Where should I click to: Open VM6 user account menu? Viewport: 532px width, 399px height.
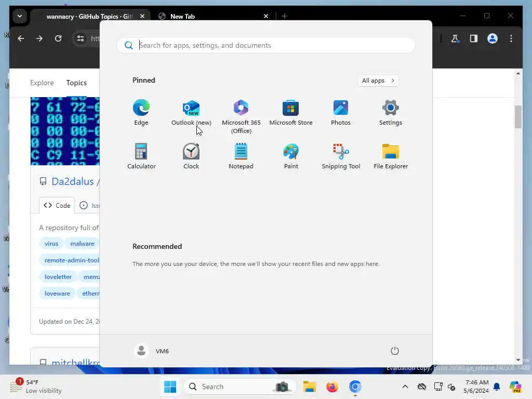[x=152, y=351]
